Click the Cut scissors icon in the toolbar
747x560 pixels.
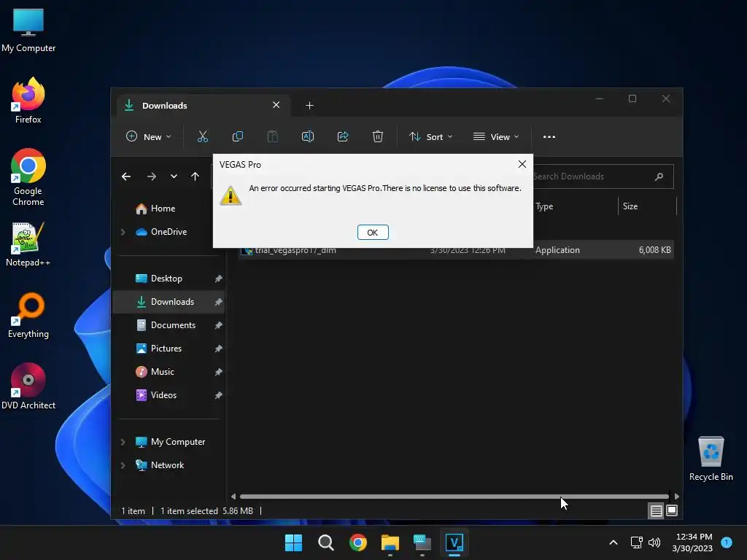[x=203, y=136]
